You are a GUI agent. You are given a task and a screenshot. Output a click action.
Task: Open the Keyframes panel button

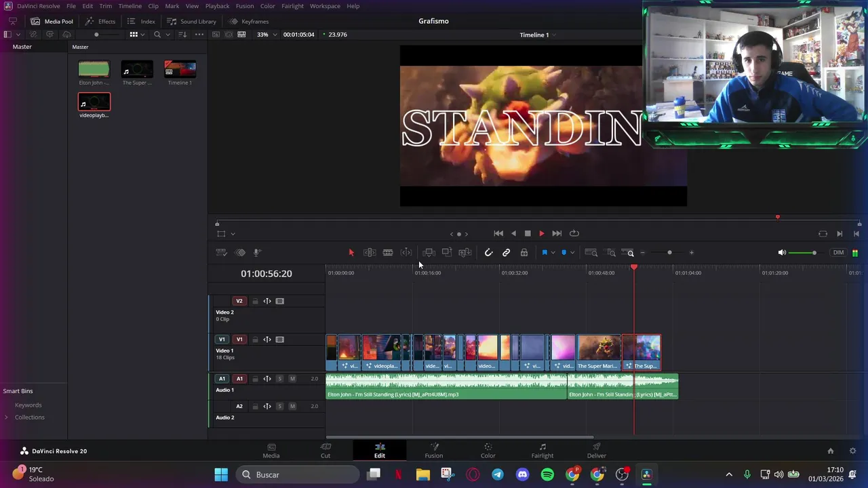[249, 21]
